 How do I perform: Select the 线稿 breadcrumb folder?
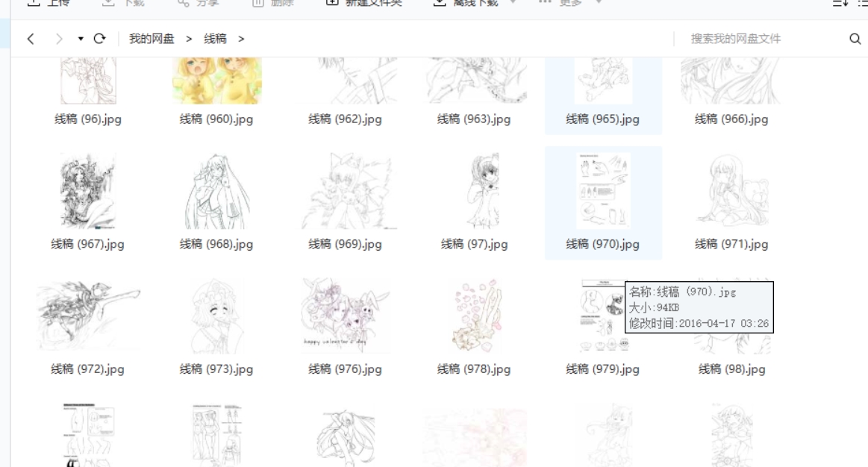215,39
